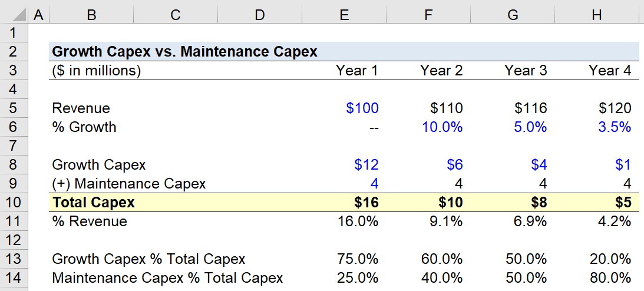Select the $12 Growth Capex cell
The image size is (644, 291).
(x=366, y=164)
